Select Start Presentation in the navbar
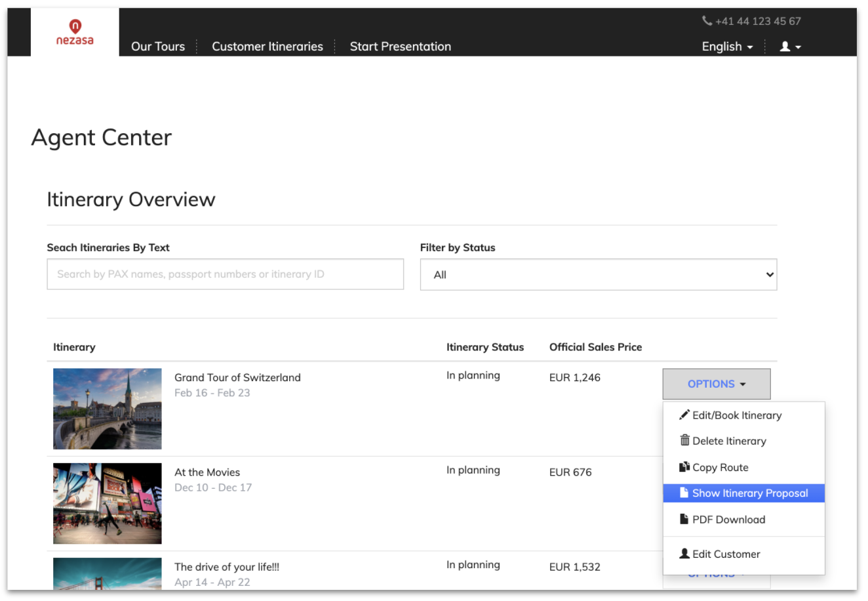Viewport: 868px width, 601px height. pyautogui.click(x=401, y=47)
